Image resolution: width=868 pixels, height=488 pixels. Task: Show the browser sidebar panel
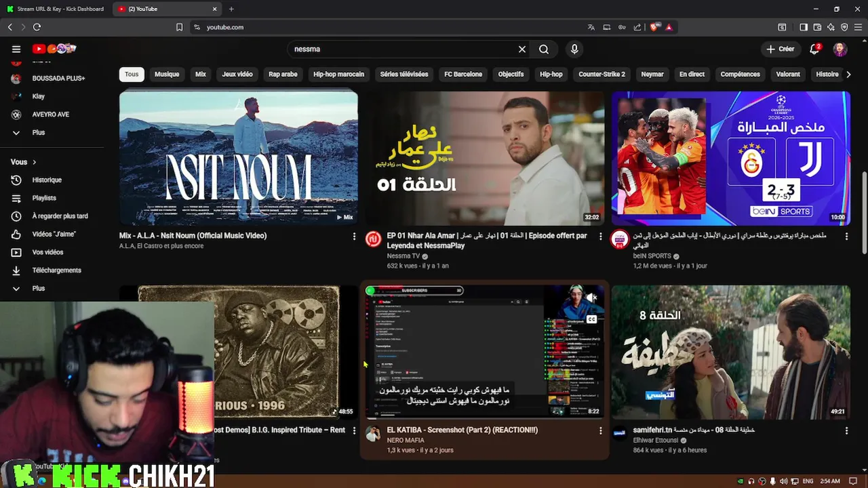point(804,27)
